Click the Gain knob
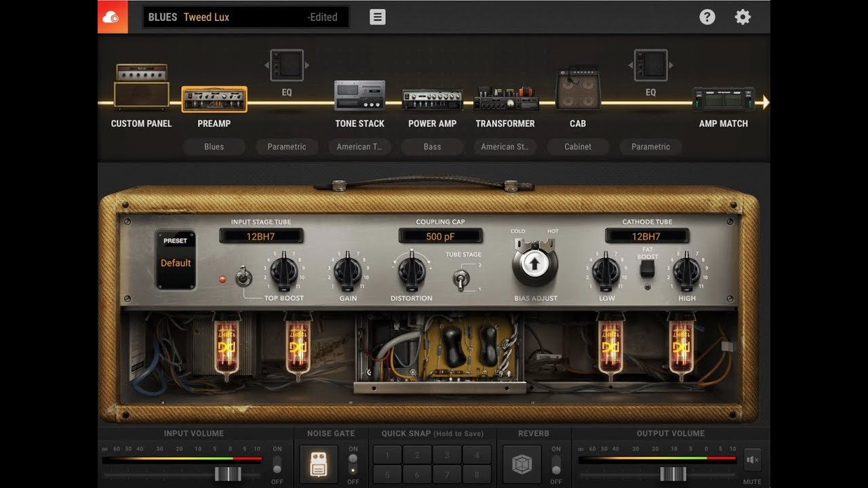Image resolution: width=868 pixels, height=488 pixels. 348,272
